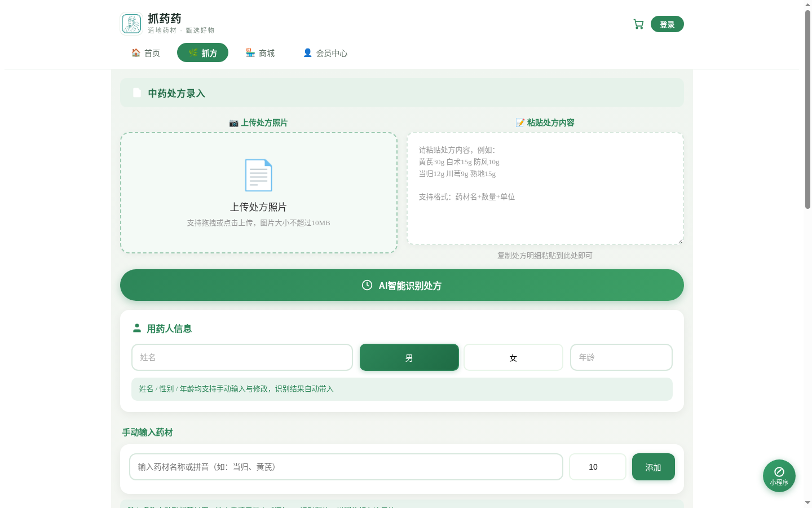
Task: Click the scrollbar down arrow
Action: pyautogui.click(x=807, y=502)
